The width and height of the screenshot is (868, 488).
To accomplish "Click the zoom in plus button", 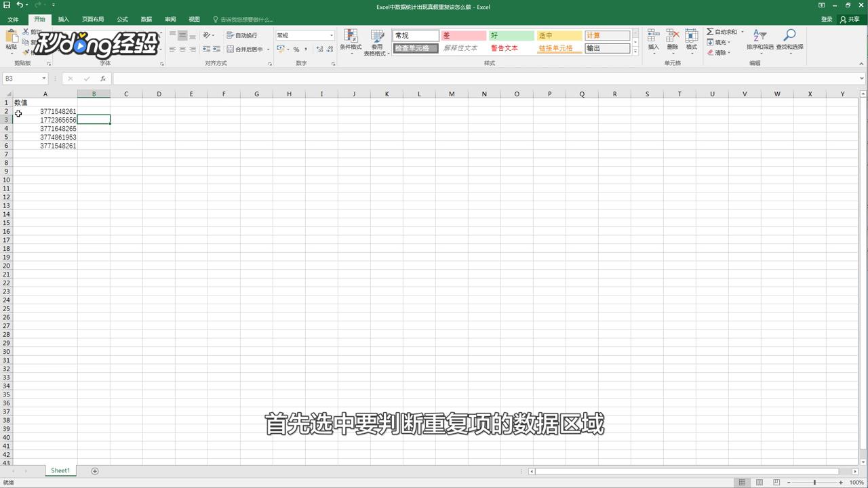I will pyautogui.click(x=841, y=483).
